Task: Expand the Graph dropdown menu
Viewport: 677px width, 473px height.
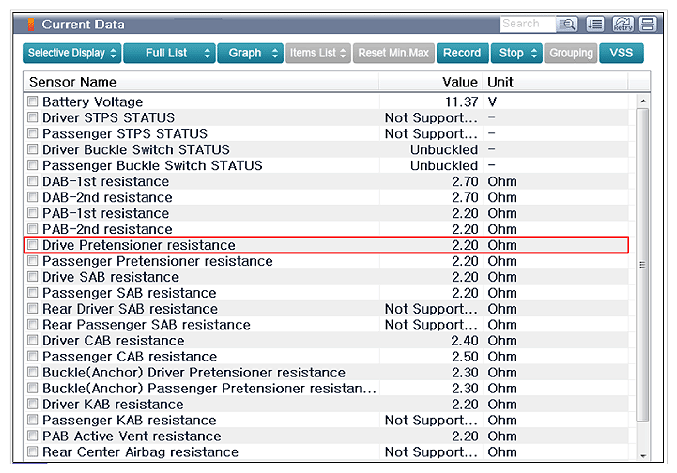Action: (250, 53)
